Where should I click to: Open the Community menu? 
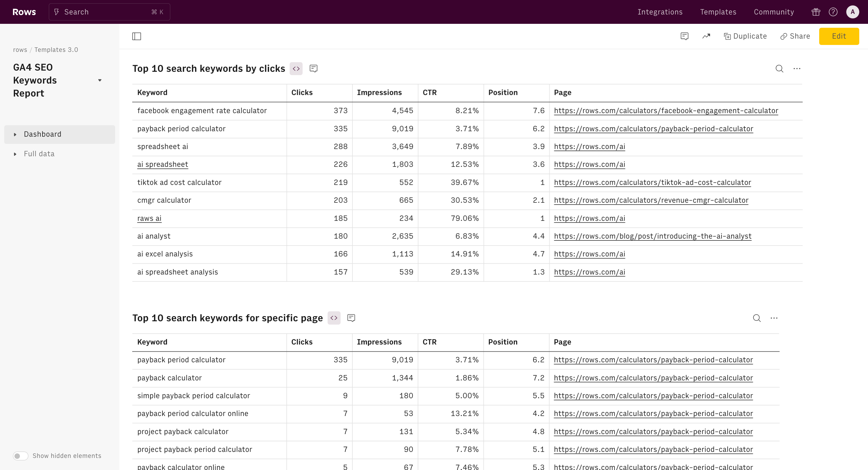(x=774, y=12)
